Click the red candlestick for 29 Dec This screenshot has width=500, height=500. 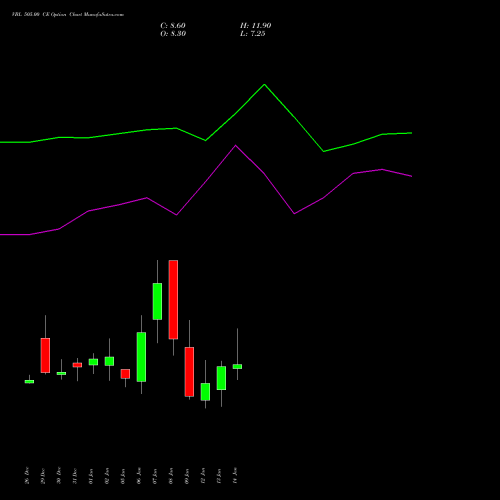[45, 355]
